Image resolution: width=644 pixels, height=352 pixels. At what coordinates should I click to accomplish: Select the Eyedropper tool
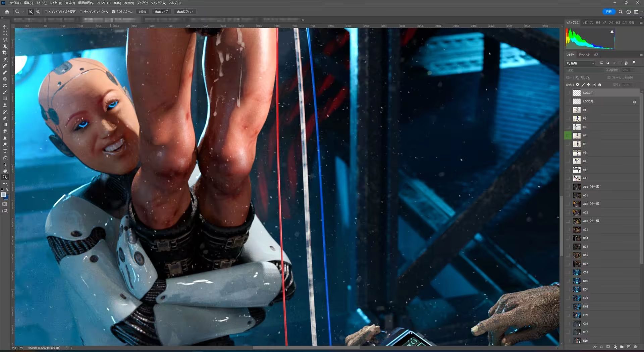[x=5, y=59]
